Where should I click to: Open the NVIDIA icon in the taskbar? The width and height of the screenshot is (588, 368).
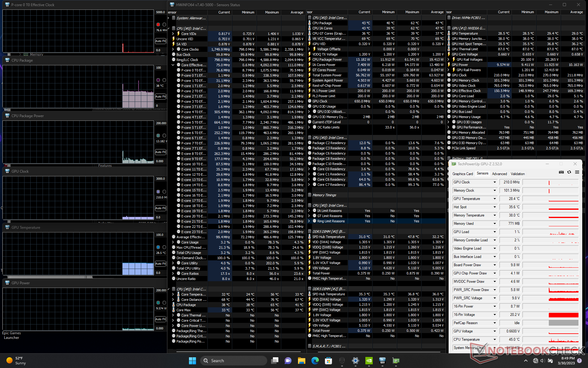click(x=369, y=361)
